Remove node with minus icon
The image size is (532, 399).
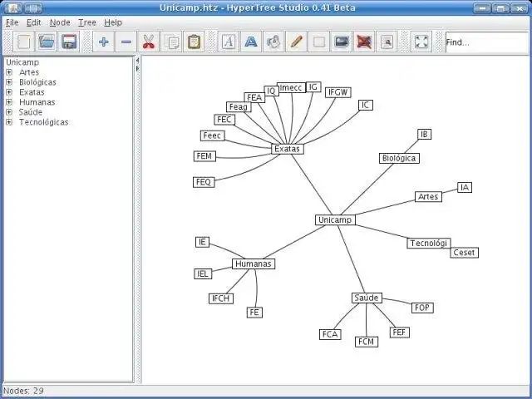pyautogui.click(x=126, y=42)
